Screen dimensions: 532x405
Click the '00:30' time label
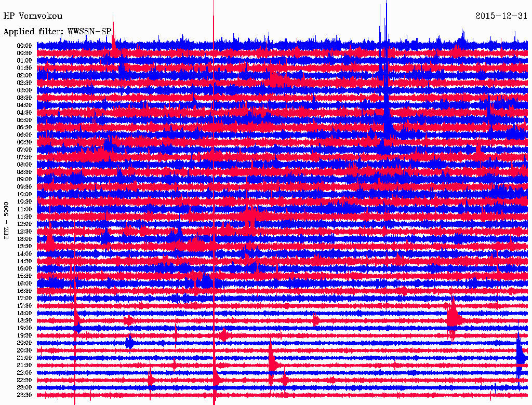point(24,53)
